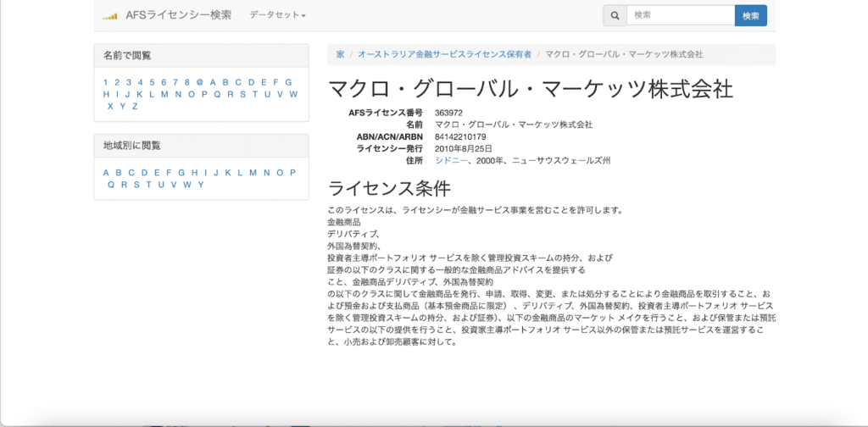Select B in 地域別に閲覧 panel
The width and height of the screenshot is (868, 427).
point(119,173)
